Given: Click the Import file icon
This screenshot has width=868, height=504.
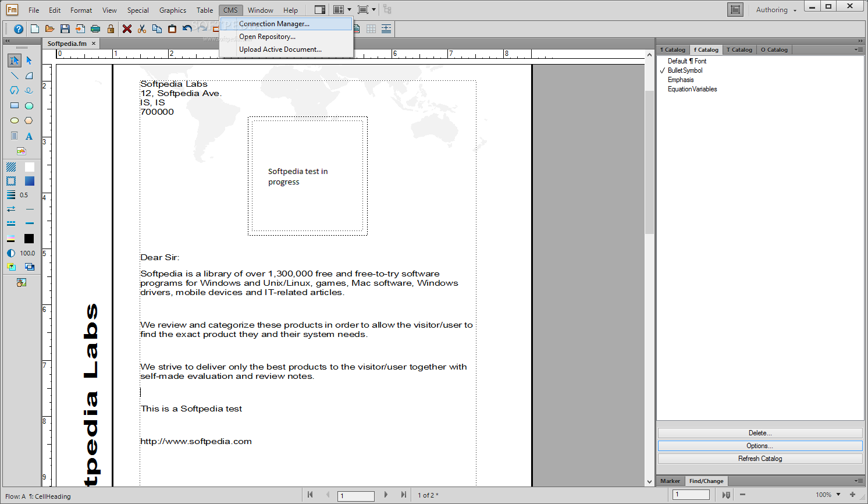Looking at the screenshot, I should click(x=80, y=29).
